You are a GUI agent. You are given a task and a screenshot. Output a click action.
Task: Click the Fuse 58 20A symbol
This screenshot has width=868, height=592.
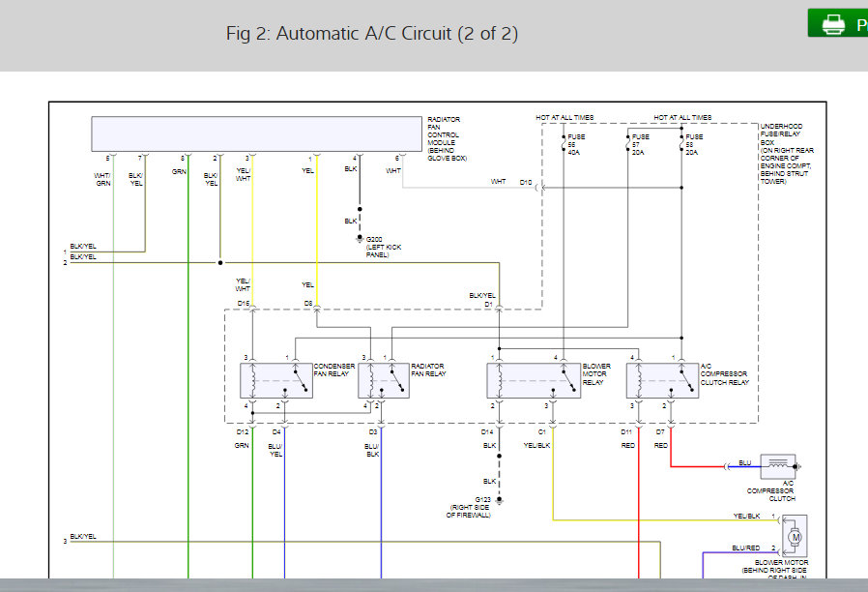point(681,144)
